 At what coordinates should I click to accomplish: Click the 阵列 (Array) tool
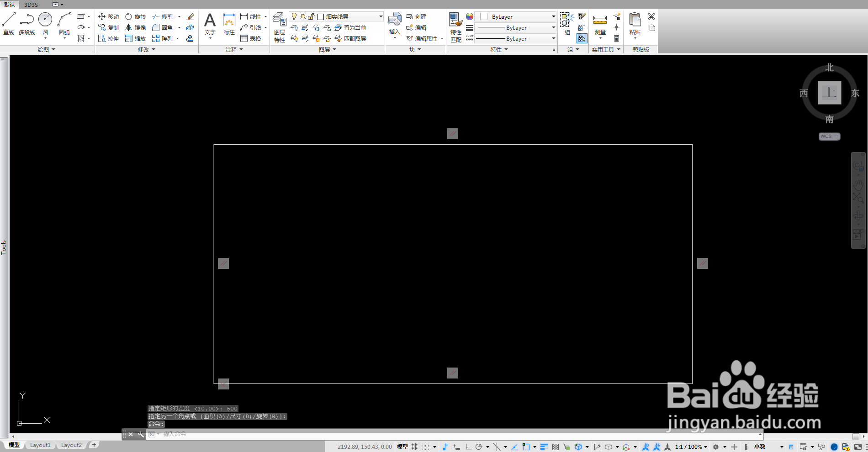(163, 38)
